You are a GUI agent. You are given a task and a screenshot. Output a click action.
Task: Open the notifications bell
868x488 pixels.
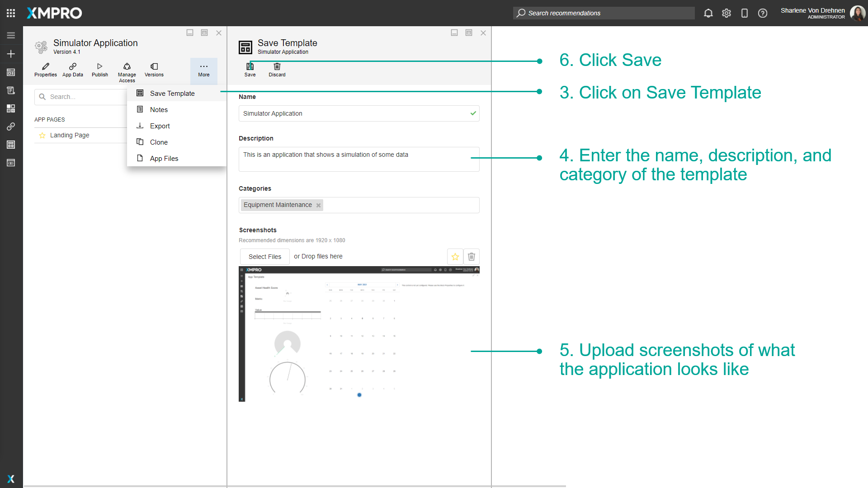point(708,13)
